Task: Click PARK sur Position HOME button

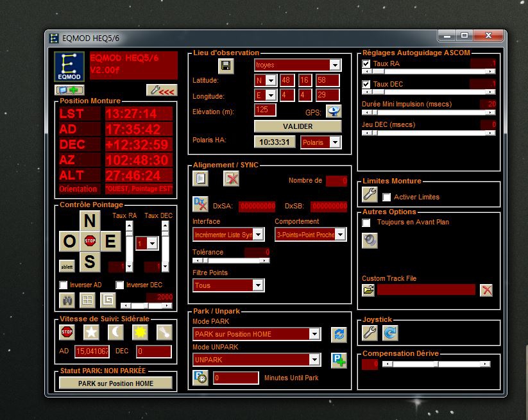Action: [115, 383]
